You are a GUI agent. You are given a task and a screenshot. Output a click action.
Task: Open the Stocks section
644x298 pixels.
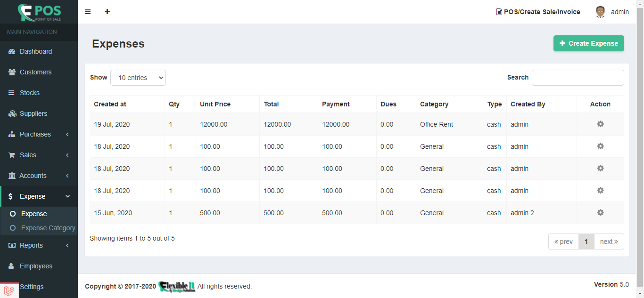tap(30, 93)
